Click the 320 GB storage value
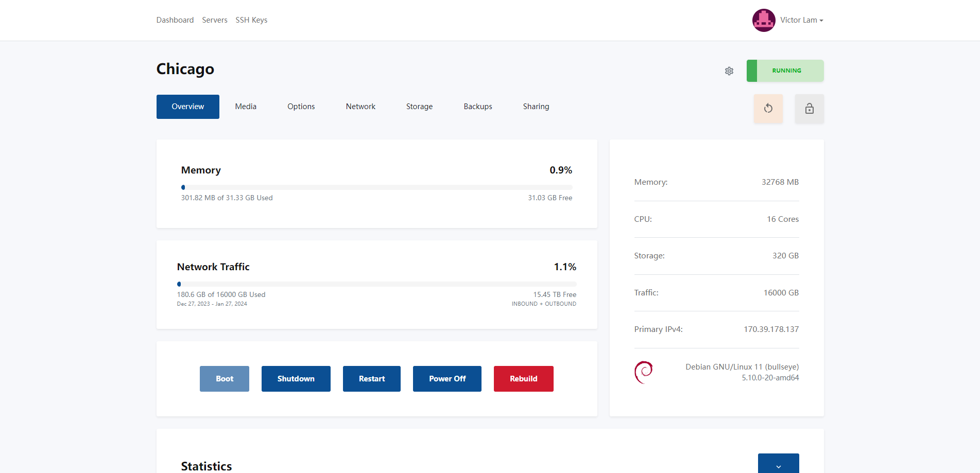The image size is (980, 473). (785, 256)
